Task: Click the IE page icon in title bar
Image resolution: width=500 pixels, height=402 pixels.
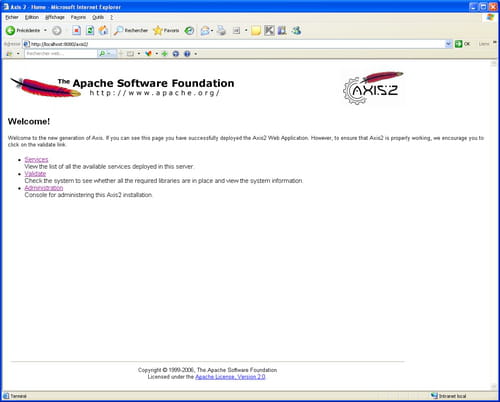Action: (x=6, y=6)
